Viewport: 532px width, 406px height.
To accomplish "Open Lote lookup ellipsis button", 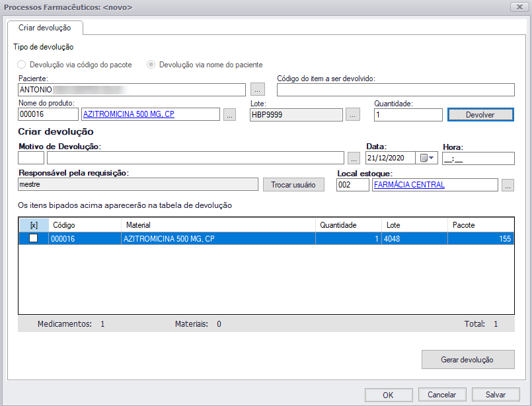I will coord(353,115).
